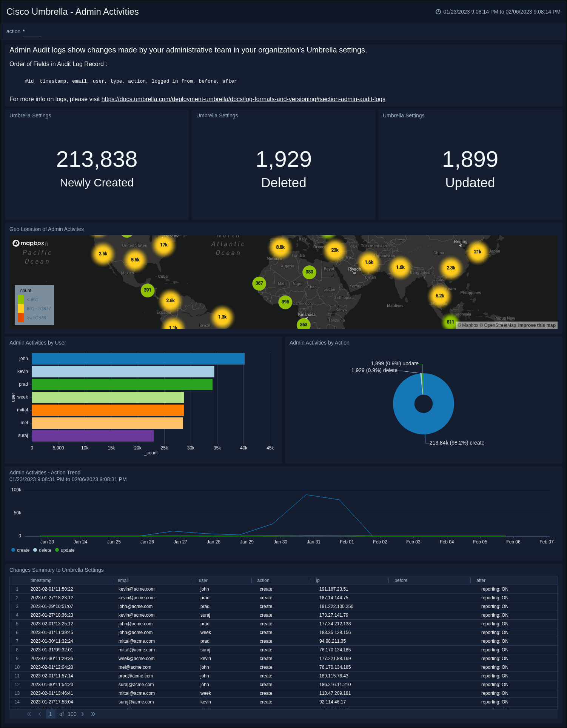Toggle create series in trend legend

20,550
